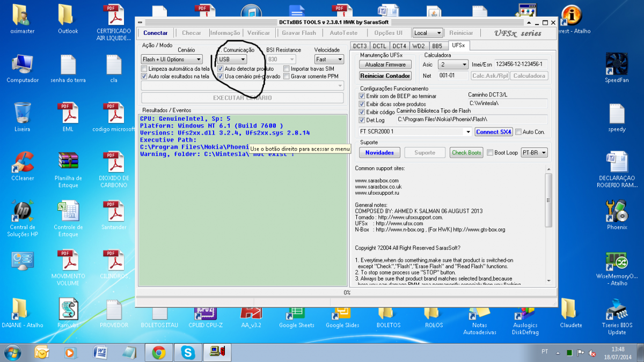Viewport: 644px width, 362px height.
Task: Enable the Auto Con. checkbox
Action: 518,131
